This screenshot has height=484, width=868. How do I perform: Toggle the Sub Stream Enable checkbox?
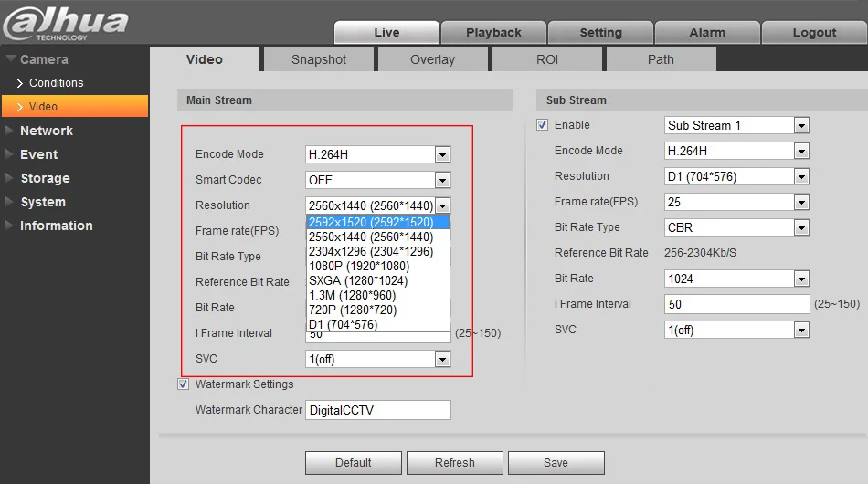pyautogui.click(x=542, y=125)
